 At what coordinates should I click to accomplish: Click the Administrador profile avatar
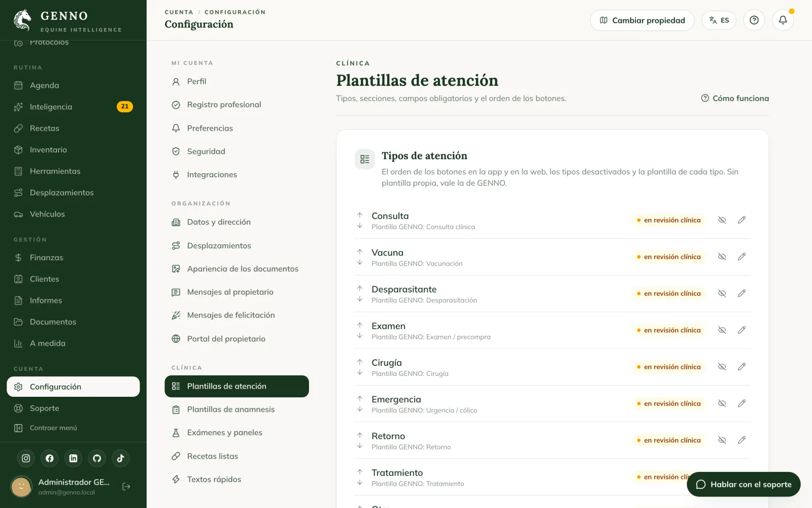[21, 487]
